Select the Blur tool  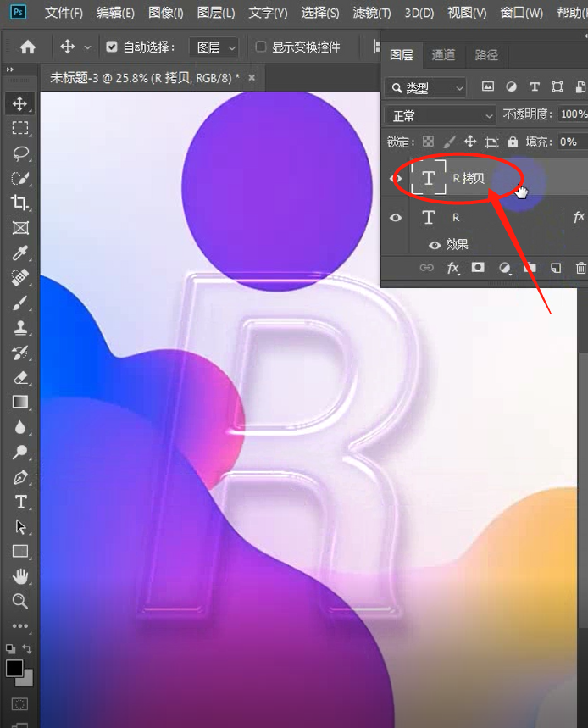tap(20, 427)
